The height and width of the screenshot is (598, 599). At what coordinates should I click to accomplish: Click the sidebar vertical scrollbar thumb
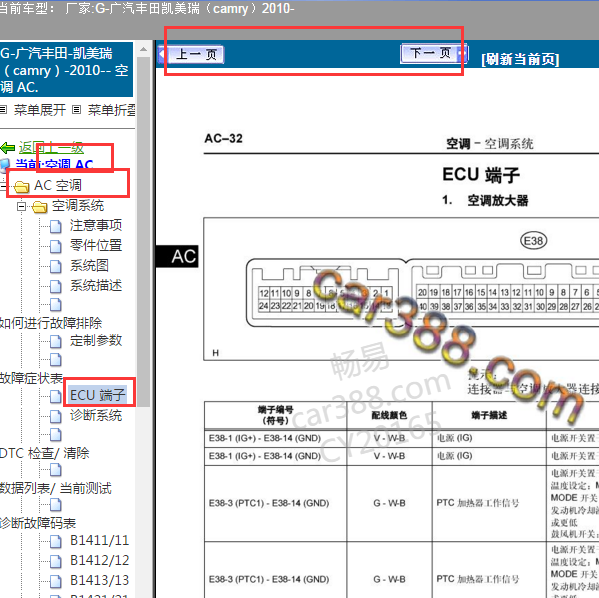(x=143, y=232)
